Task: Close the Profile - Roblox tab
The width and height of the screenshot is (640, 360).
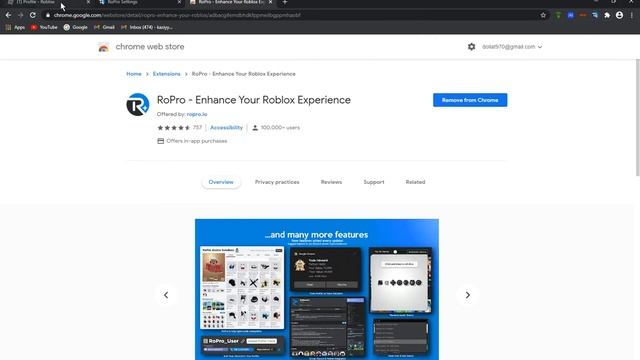Action: pos(88,2)
